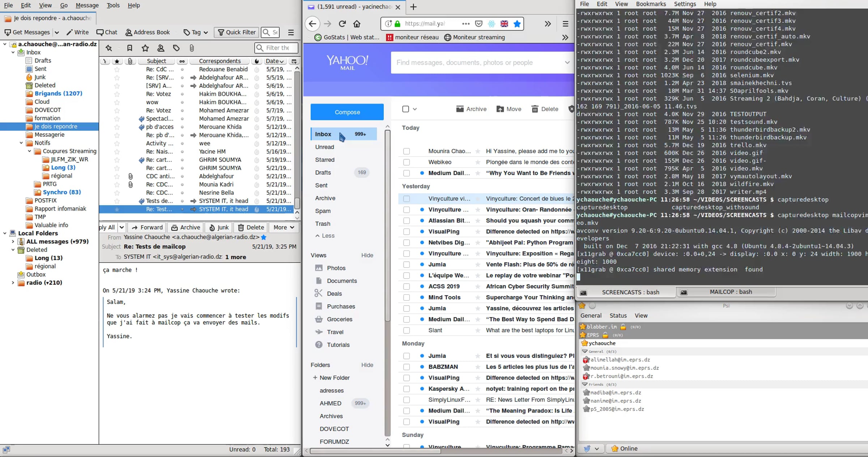Expand the radio local folder
The width and height of the screenshot is (868, 457).
tap(13, 283)
